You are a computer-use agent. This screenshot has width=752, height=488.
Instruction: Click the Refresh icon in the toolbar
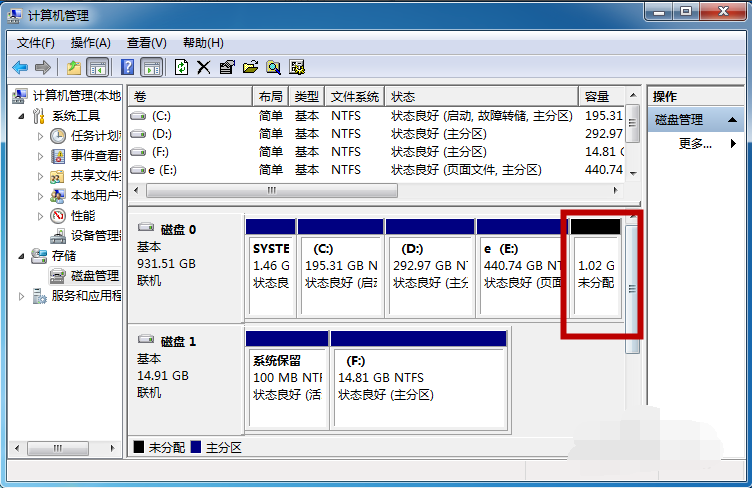point(181,67)
